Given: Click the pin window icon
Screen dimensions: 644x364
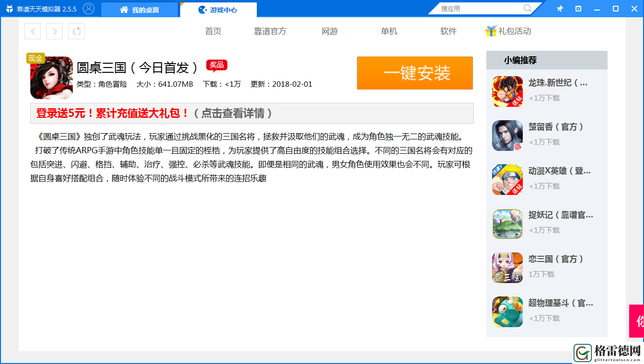Looking at the screenshot, I should click(560, 9).
